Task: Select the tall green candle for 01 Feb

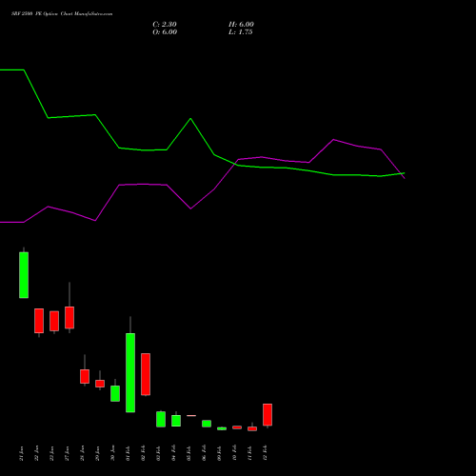Action: point(130,372)
